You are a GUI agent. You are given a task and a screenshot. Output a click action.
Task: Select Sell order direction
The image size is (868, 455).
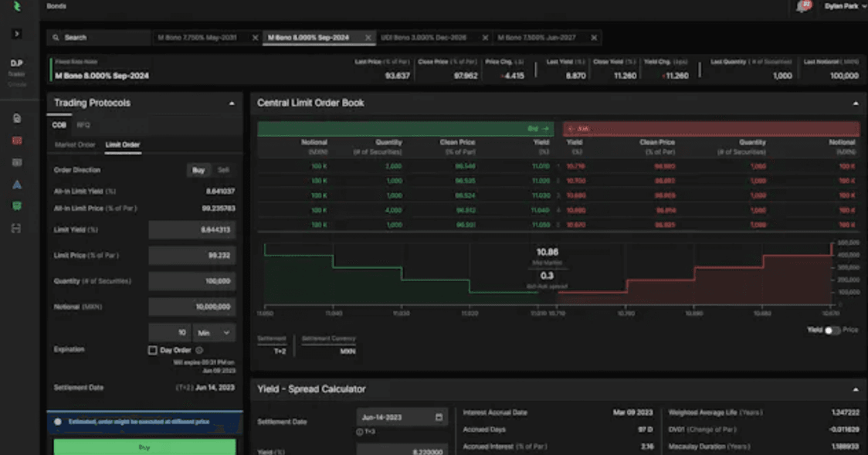pos(223,170)
